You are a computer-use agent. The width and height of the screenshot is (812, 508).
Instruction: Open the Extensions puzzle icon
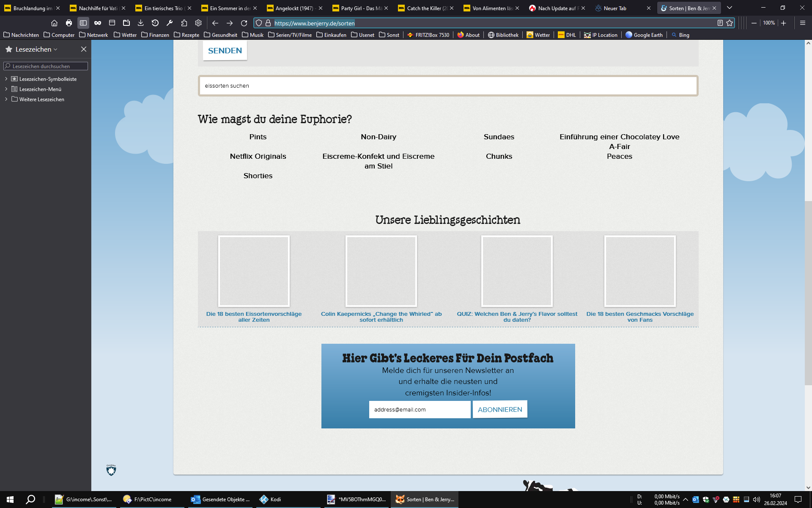pos(184,23)
